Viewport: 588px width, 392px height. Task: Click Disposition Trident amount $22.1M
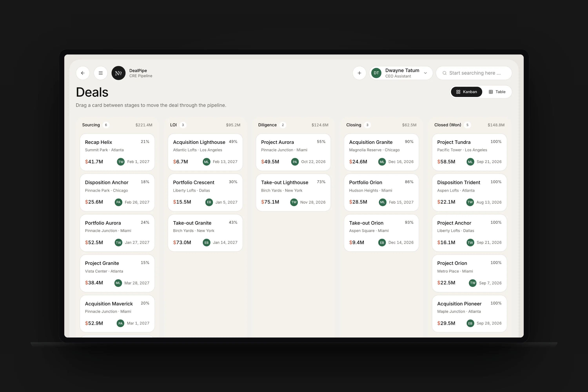(446, 202)
